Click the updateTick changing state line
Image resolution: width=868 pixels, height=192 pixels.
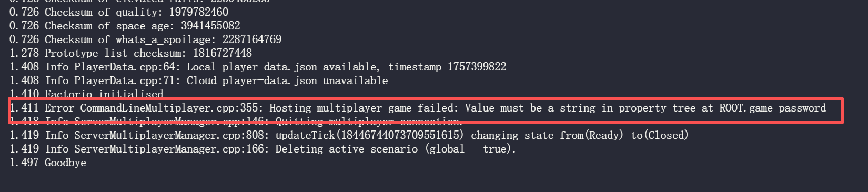349,135
